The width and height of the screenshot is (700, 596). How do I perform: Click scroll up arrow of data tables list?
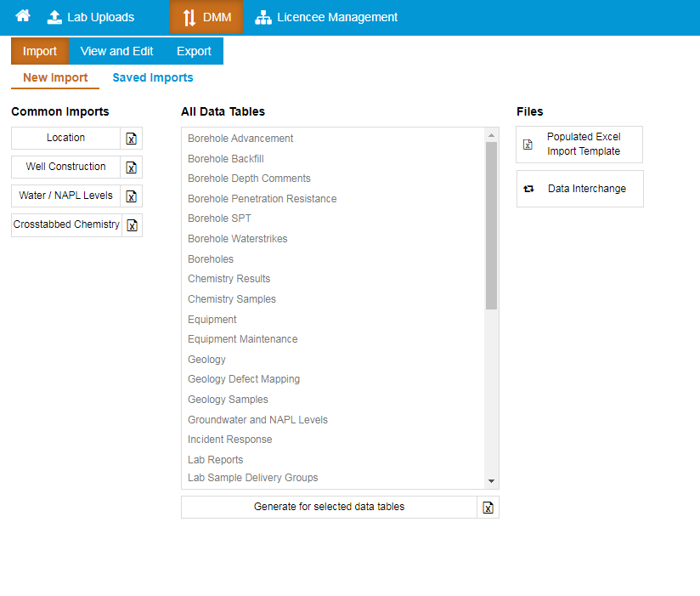[491, 135]
